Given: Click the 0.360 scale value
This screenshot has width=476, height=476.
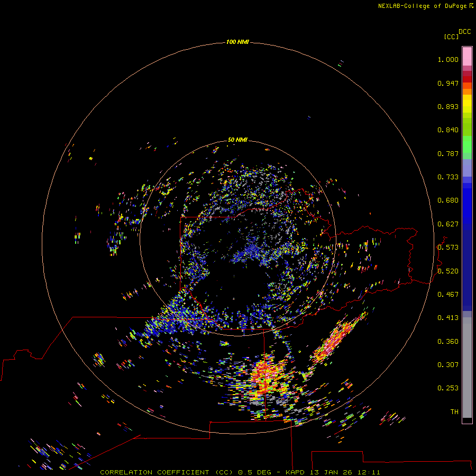Looking at the screenshot, I should pos(448,342).
